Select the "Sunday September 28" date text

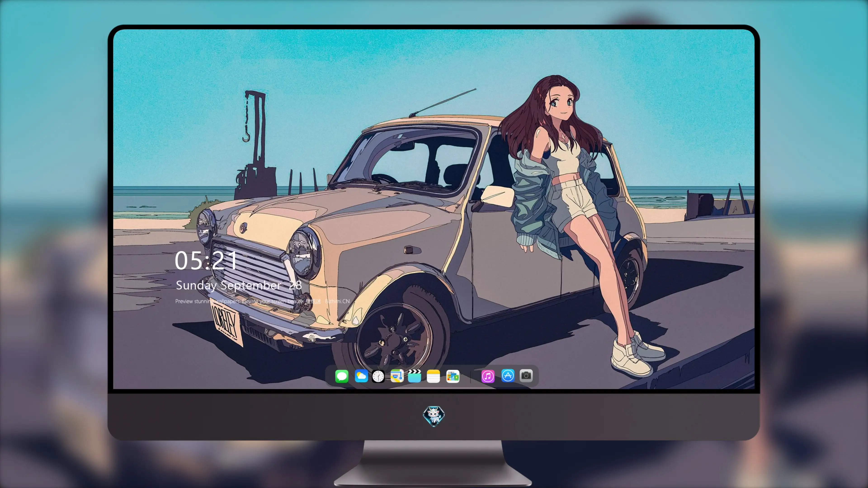pyautogui.click(x=238, y=285)
